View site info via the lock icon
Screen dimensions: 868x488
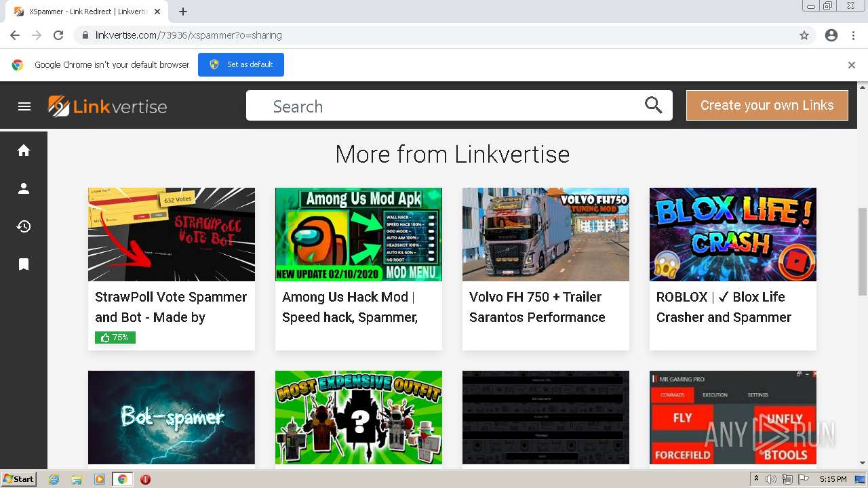(x=85, y=35)
